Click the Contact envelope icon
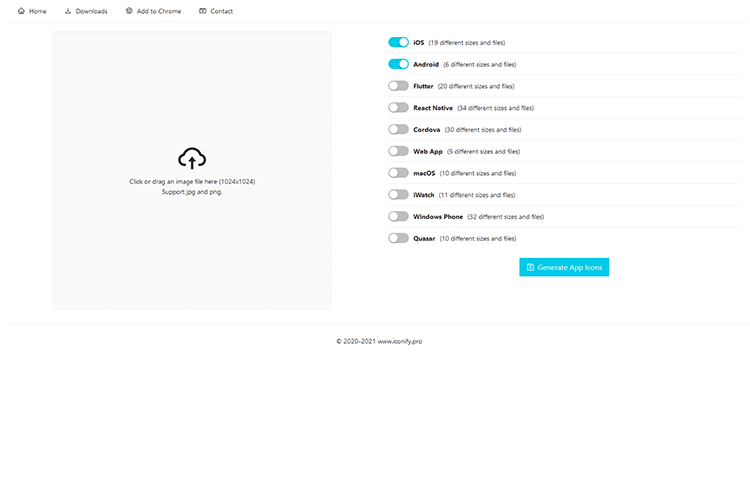This screenshot has height=500, width=750. pos(203,11)
